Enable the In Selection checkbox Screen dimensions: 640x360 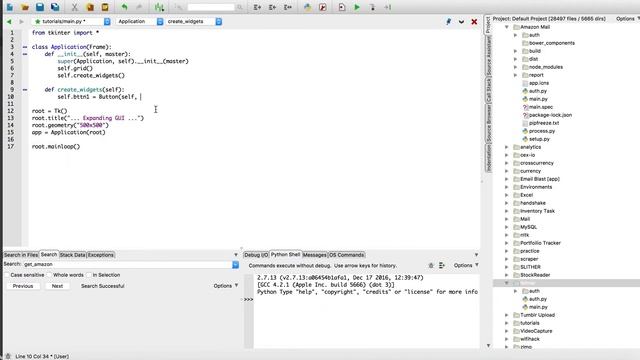point(89,275)
